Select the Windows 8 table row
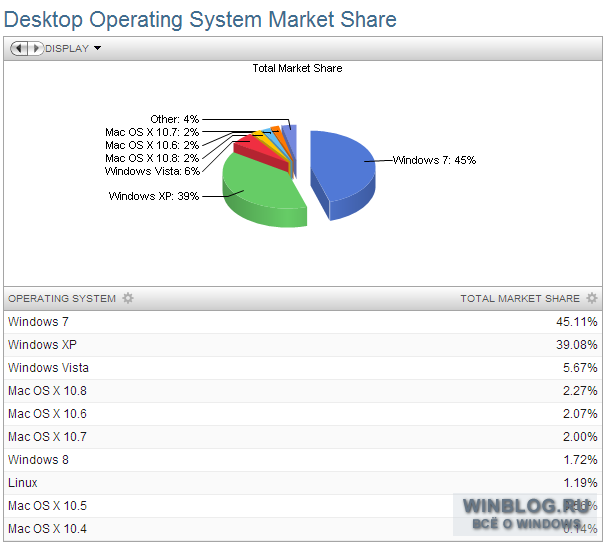 (303, 460)
